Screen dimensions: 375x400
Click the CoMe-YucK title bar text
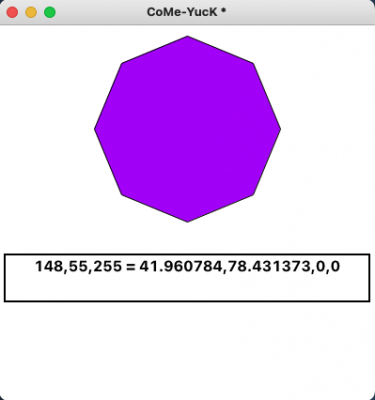click(186, 12)
